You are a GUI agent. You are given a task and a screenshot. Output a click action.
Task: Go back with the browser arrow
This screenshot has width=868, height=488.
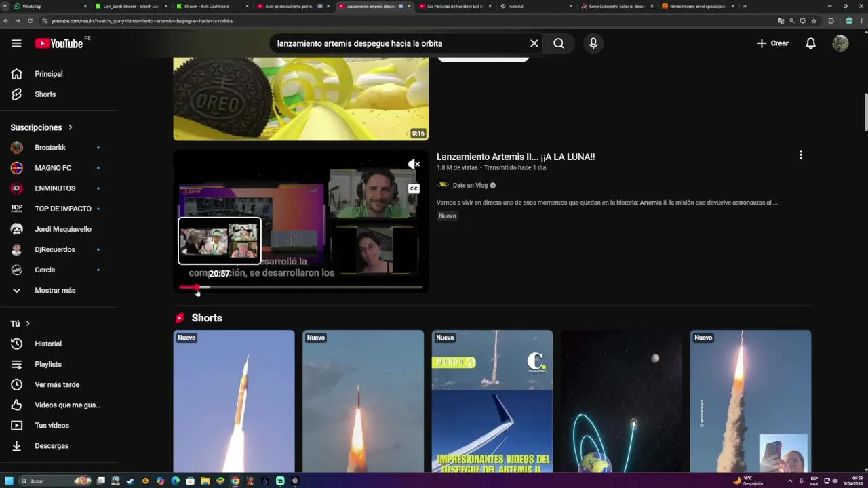(x=5, y=21)
